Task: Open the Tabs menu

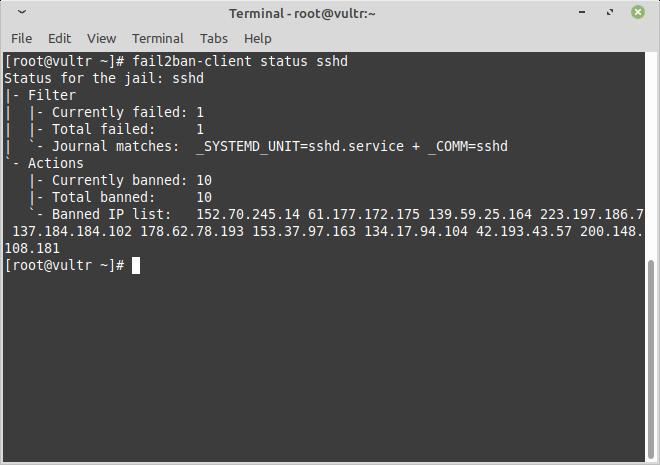Action: click(214, 39)
